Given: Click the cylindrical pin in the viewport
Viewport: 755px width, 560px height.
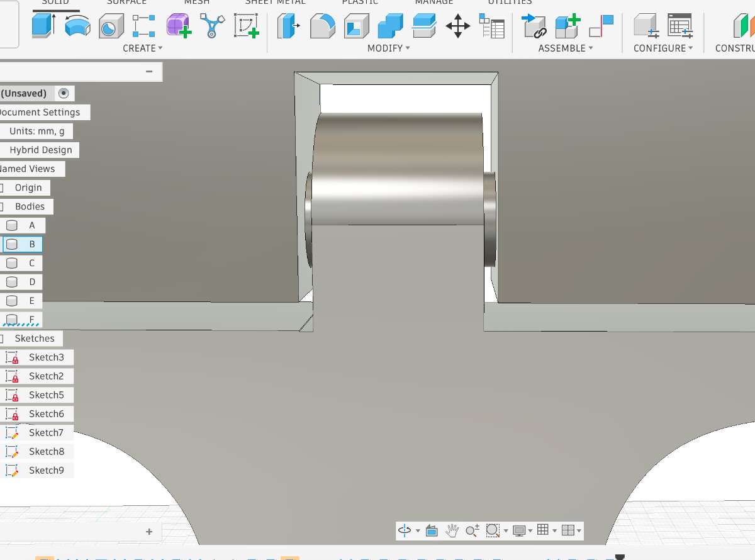Looking at the screenshot, I should pyautogui.click(x=398, y=168).
